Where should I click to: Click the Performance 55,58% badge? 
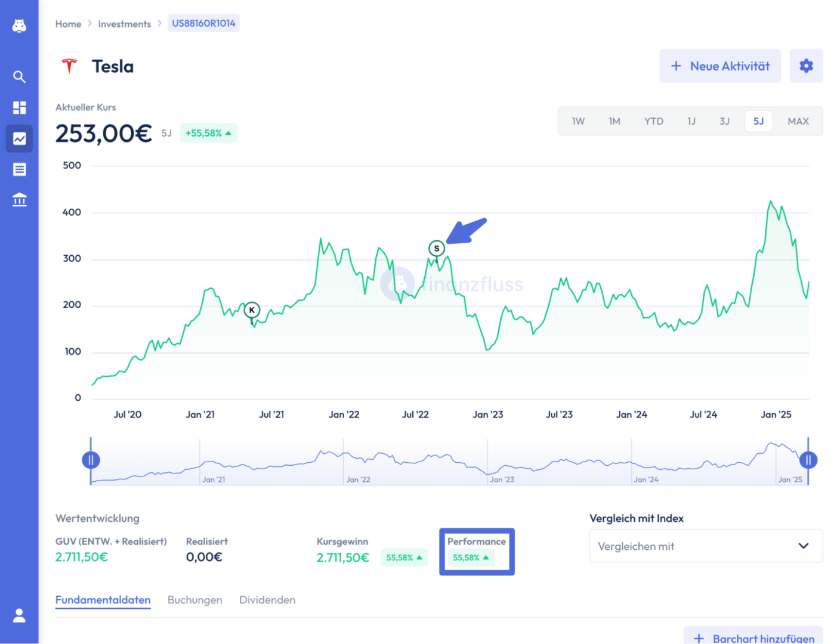(471, 558)
